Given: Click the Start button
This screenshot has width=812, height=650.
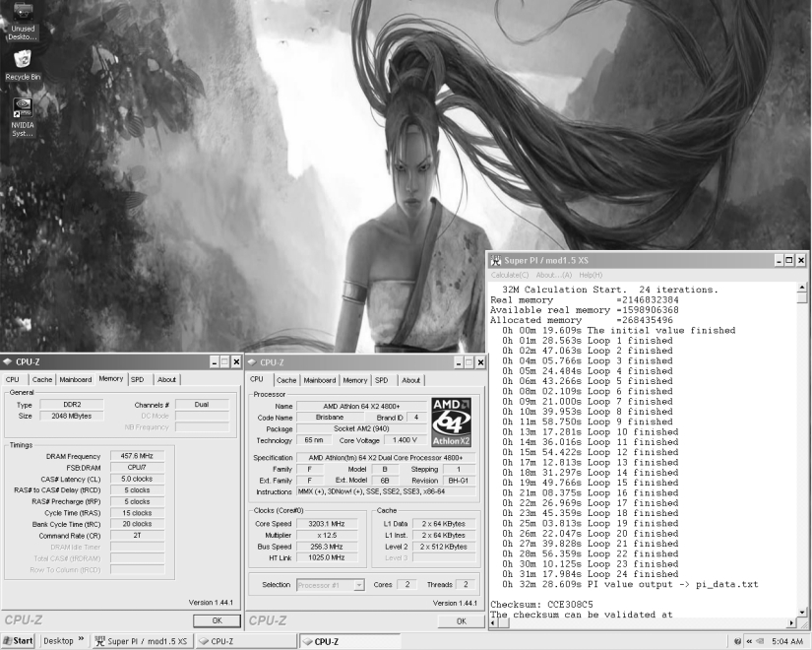Looking at the screenshot, I should (19, 641).
